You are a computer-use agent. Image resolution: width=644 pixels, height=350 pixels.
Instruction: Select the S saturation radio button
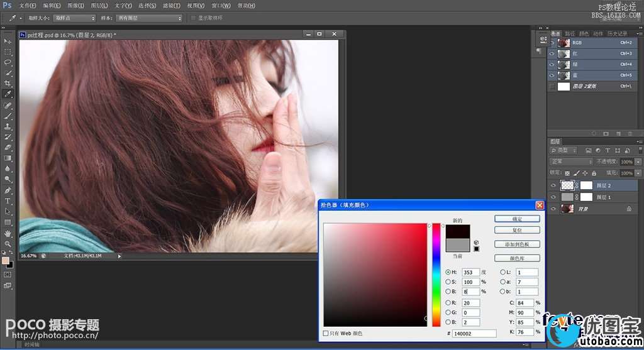448,282
